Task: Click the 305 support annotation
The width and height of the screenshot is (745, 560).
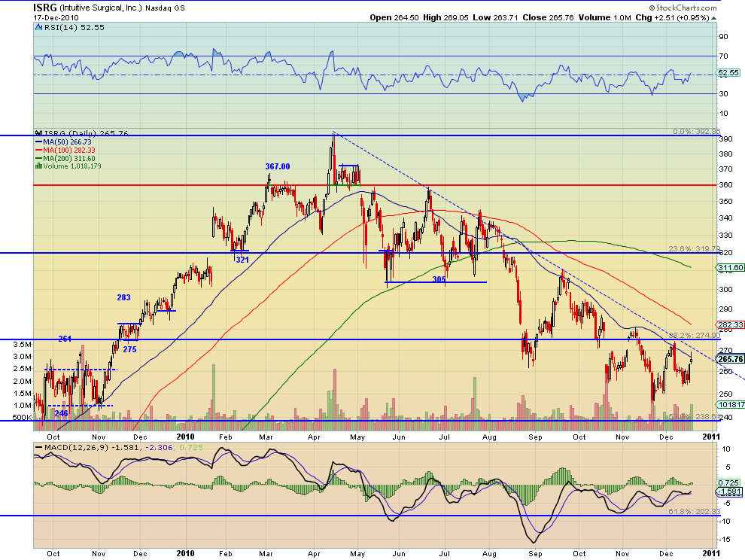Action: 439,279
